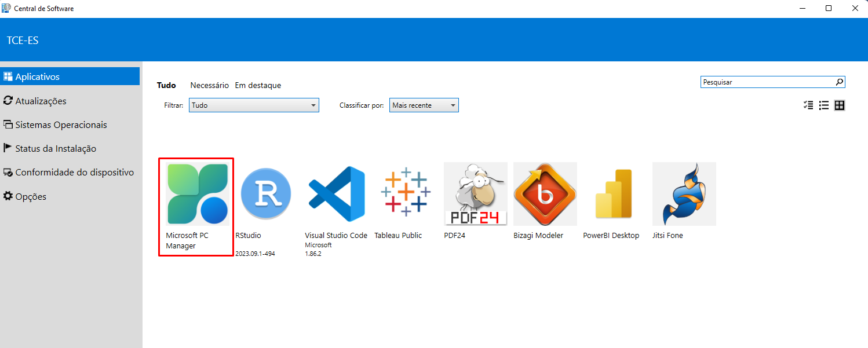Open Atualizações in the sidebar

(x=70, y=101)
